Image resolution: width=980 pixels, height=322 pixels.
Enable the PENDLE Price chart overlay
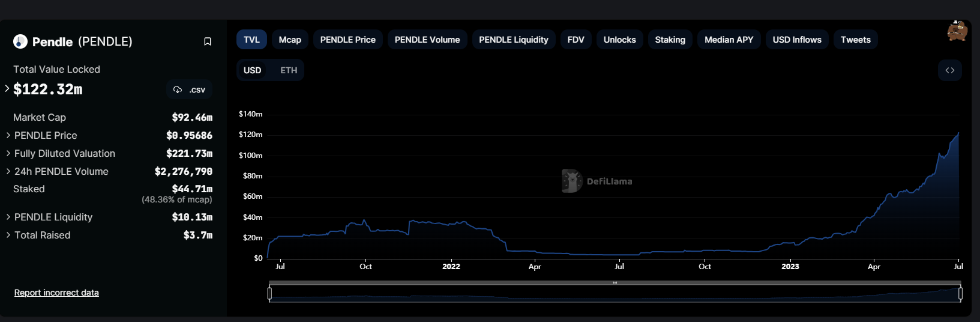pyautogui.click(x=347, y=40)
